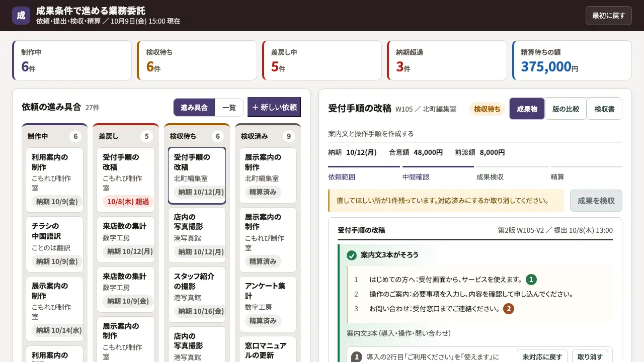This screenshot has height=362, width=644.
Task: Click the 最初に戻す button
Action: tap(608, 16)
